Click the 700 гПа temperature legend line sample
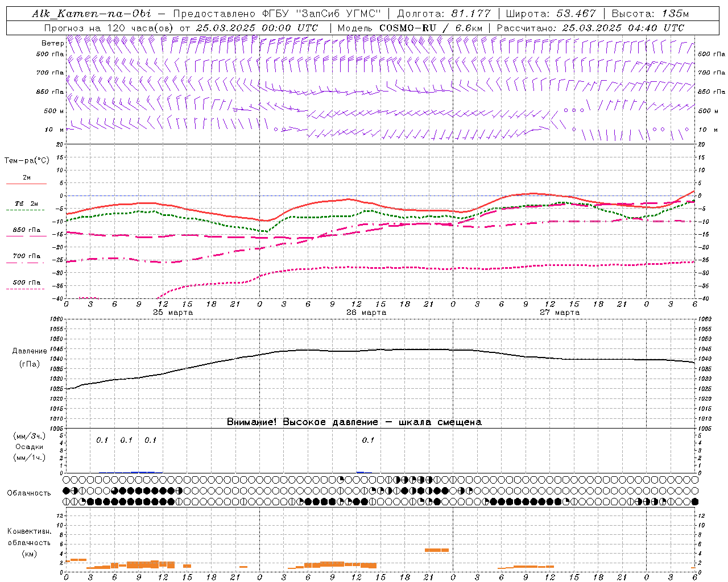The width and height of the screenshot is (728, 582). click(25, 263)
